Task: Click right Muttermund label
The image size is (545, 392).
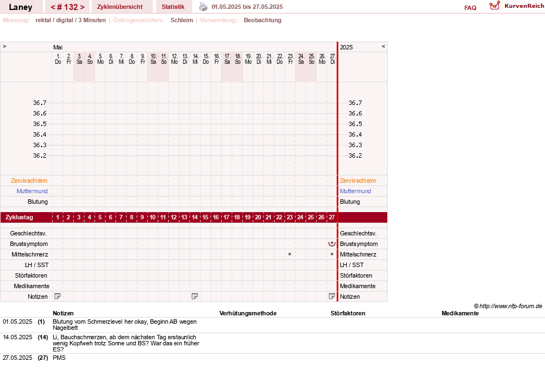Action: tap(355, 191)
